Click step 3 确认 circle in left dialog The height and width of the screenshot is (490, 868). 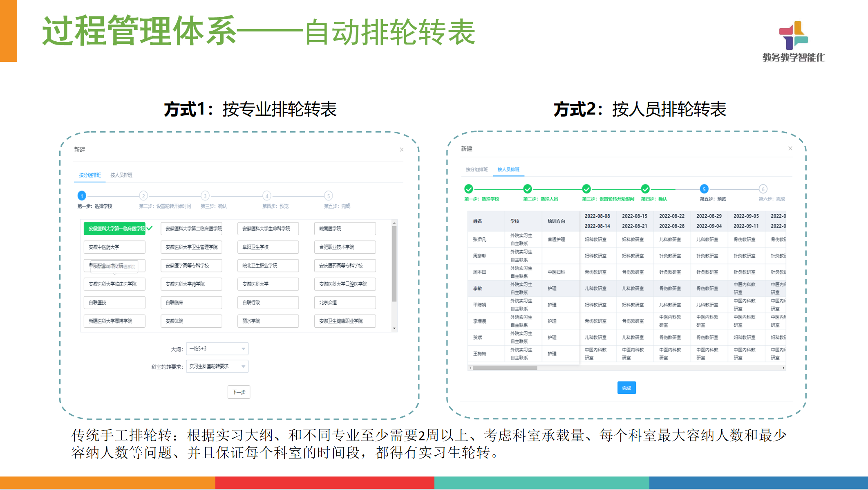205,196
